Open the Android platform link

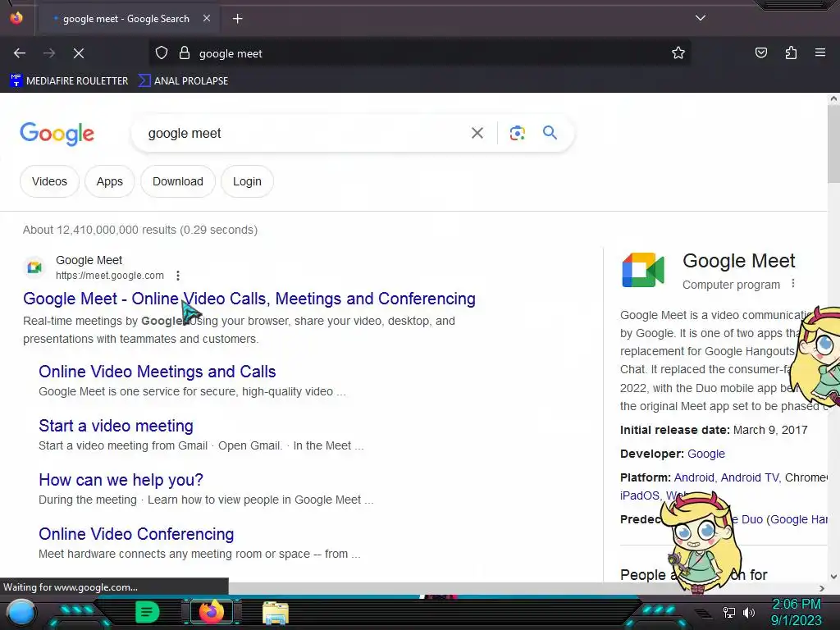click(694, 477)
